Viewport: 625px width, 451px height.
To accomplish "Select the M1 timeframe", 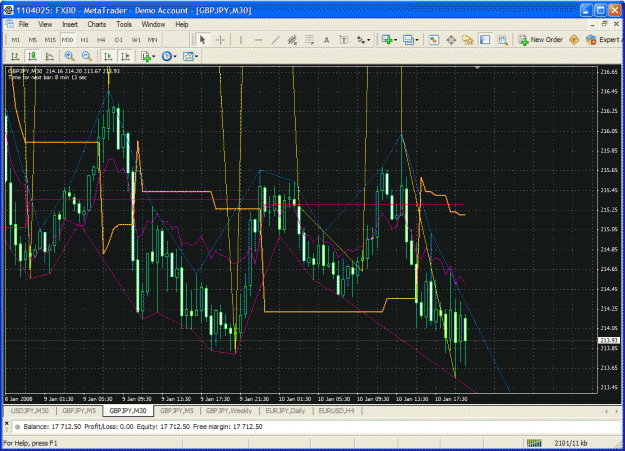I will click(16, 40).
